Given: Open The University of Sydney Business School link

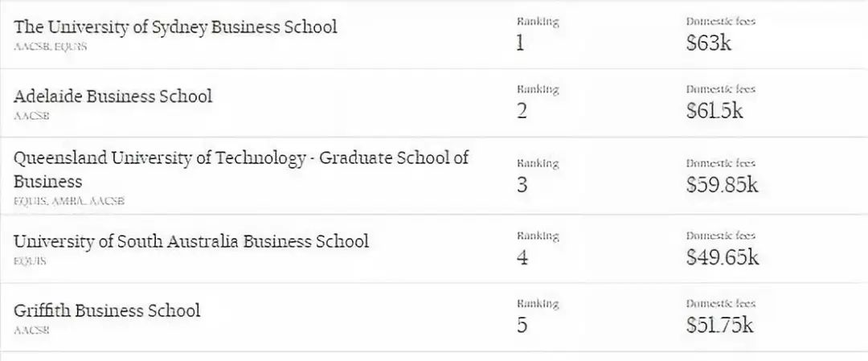Looking at the screenshot, I should point(175,27).
